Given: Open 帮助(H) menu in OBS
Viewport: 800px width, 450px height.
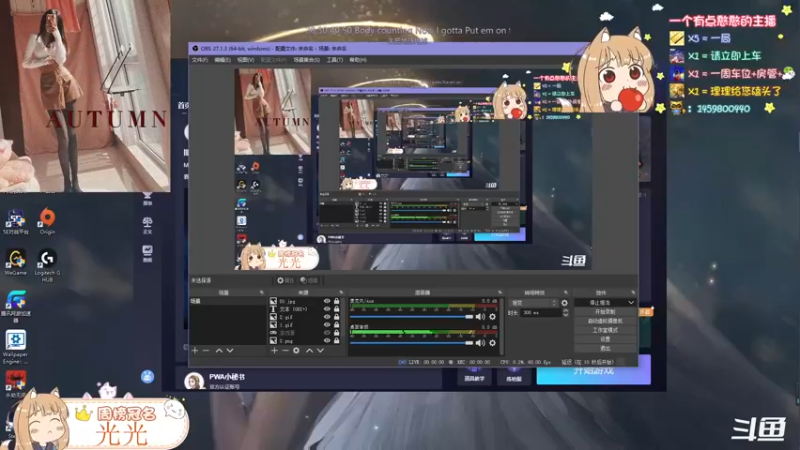Looking at the screenshot, I should click(358, 60).
